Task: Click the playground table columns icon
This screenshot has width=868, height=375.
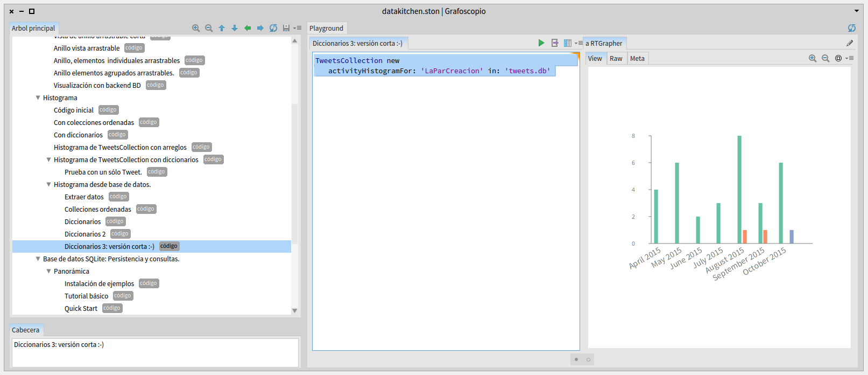Action: [x=568, y=43]
